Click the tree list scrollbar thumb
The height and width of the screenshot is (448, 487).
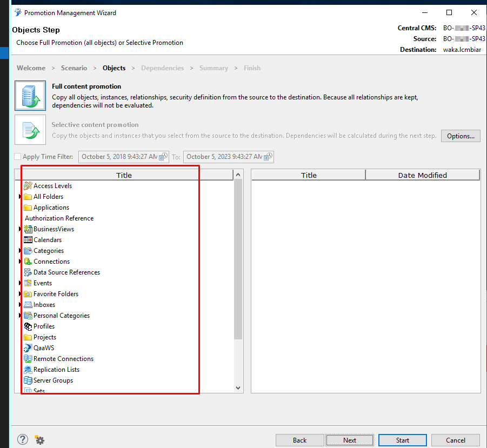[238, 259]
